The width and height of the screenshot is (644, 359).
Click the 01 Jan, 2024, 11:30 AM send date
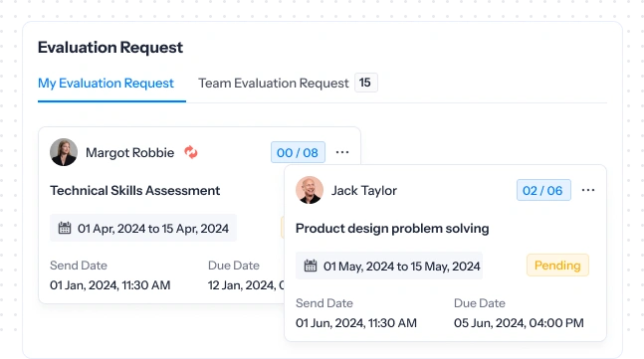pyautogui.click(x=110, y=285)
